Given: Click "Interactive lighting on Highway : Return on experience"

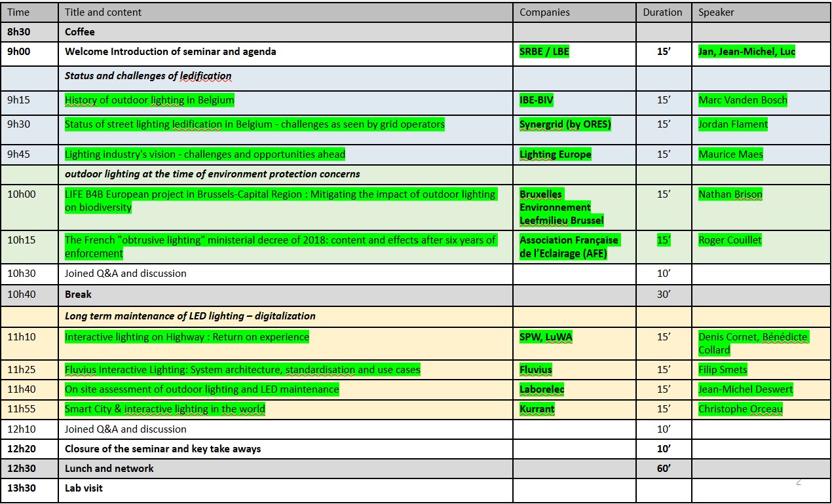Looking at the screenshot, I should tap(187, 337).
